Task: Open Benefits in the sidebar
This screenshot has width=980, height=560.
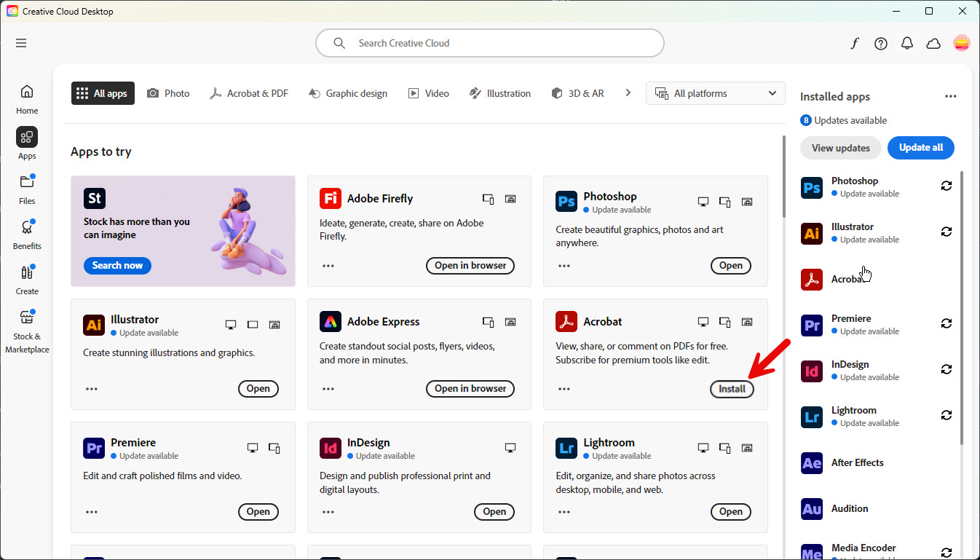Action: pos(27,234)
